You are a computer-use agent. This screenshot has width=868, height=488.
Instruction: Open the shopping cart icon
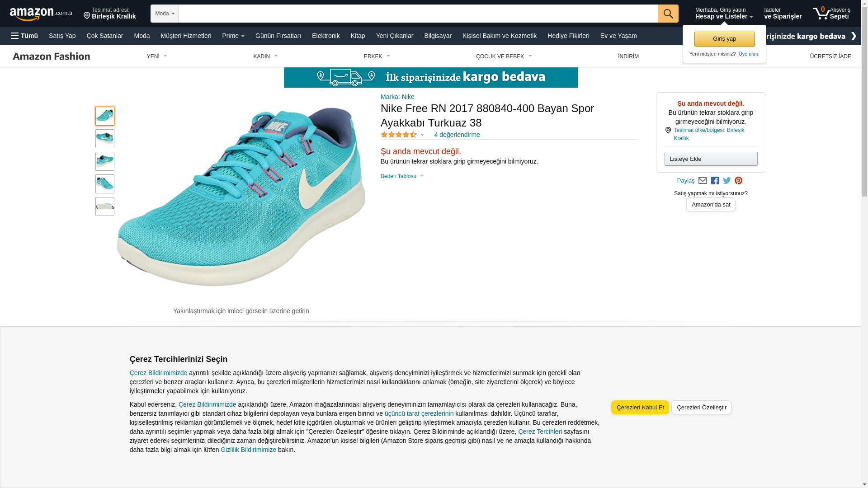point(821,14)
